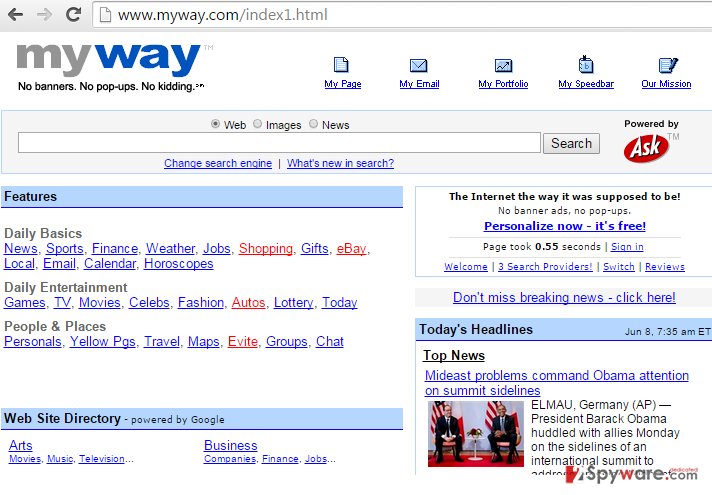Open the Our Mission text link
This screenshot has width=712, height=495.
pyautogui.click(x=666, y=84)
